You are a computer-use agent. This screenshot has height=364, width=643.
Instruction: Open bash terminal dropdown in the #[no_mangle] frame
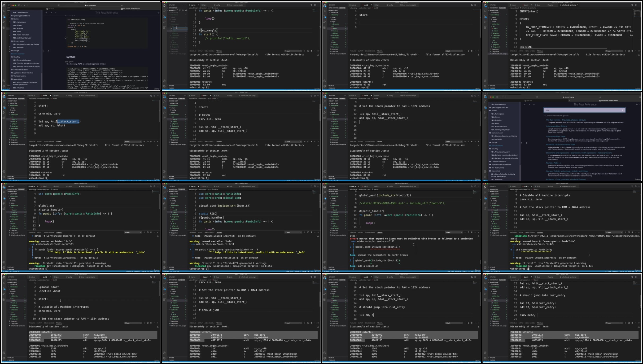click(293, 51)
